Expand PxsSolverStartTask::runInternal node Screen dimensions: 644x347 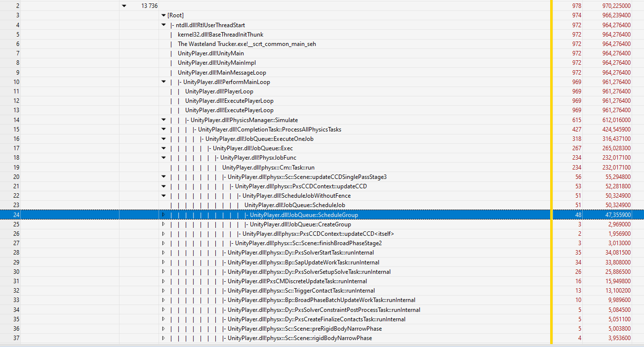point(163,253)
